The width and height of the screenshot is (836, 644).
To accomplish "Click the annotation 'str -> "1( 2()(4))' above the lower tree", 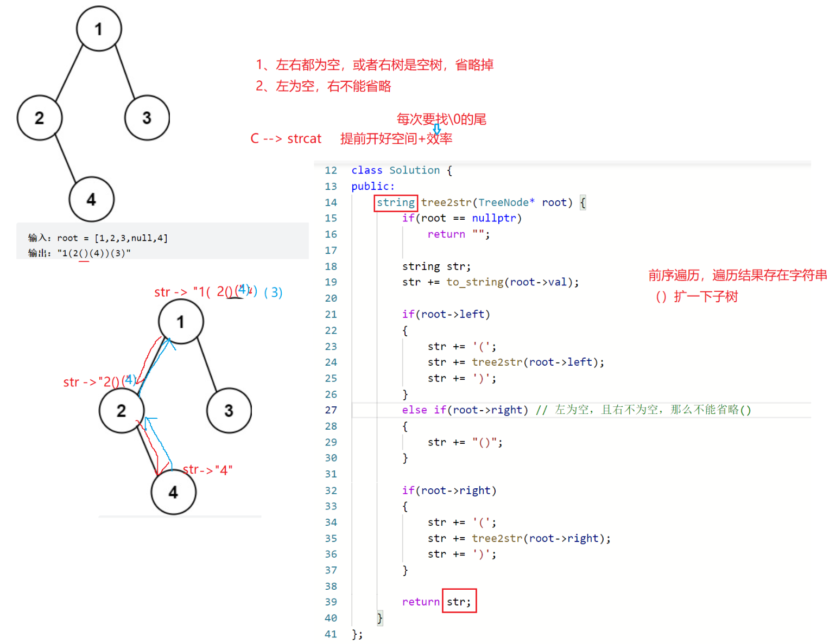I will (x=206, y=292).
